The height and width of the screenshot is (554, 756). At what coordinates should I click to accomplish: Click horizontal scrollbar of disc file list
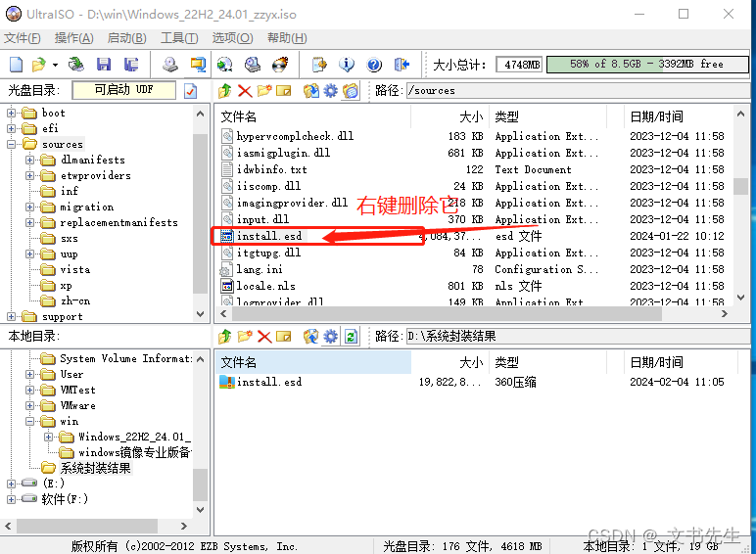click(447, 314)
